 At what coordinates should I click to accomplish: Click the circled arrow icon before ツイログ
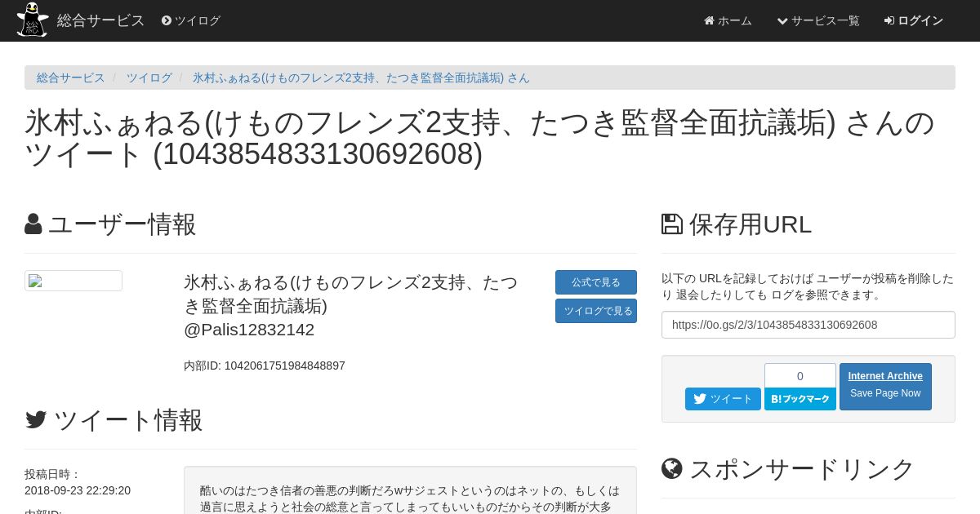tap(167, 20)
